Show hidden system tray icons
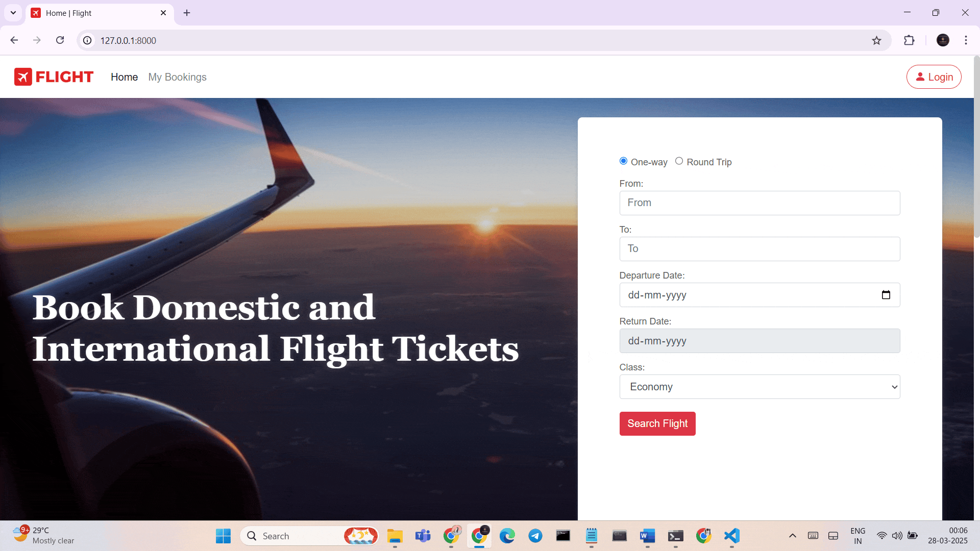The image size is (980, 551). [792, 536]
